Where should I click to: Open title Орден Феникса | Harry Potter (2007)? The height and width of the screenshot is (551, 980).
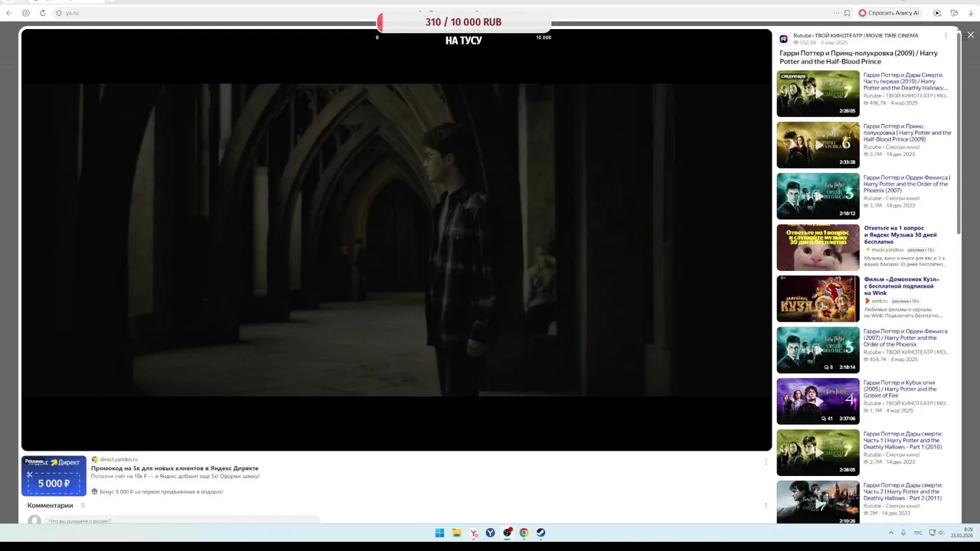point(906,184)
